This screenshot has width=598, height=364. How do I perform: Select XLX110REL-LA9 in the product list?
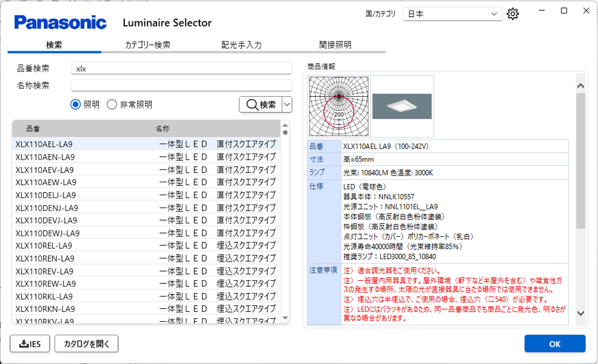[x=44, y=246]
